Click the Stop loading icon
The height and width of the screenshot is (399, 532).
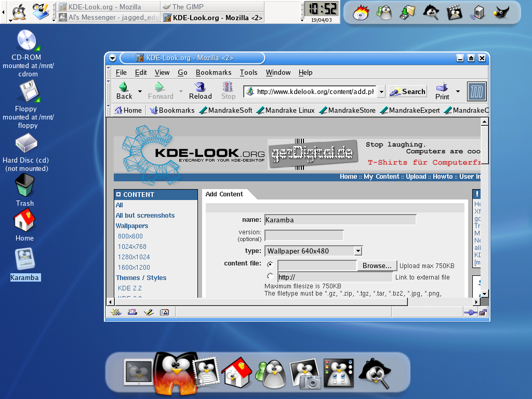pyautogui.click(x=228, y=87)
